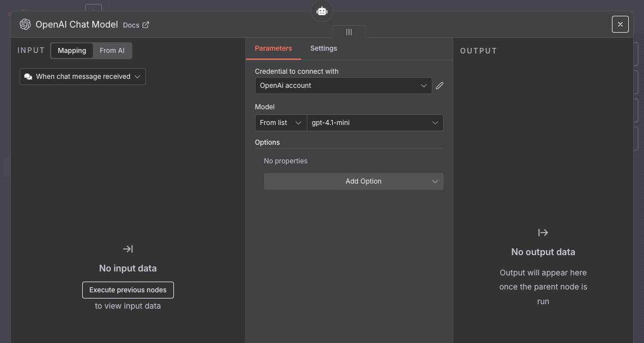Click the No input data heading
This screenshot has width=644, height=343.
128,268
